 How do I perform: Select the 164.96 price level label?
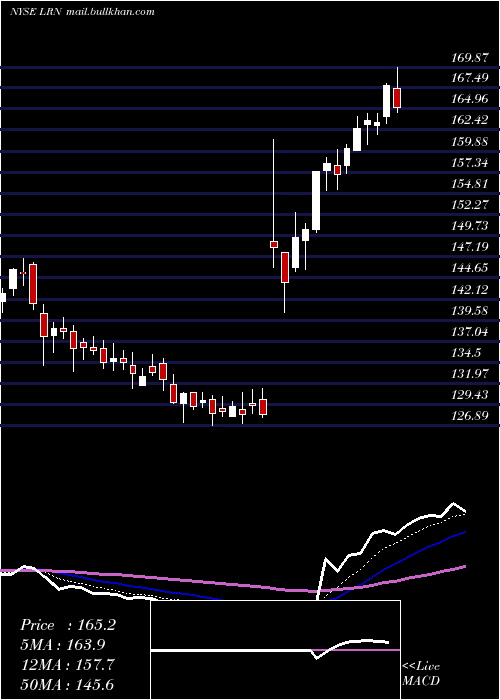tap(469, 99)
